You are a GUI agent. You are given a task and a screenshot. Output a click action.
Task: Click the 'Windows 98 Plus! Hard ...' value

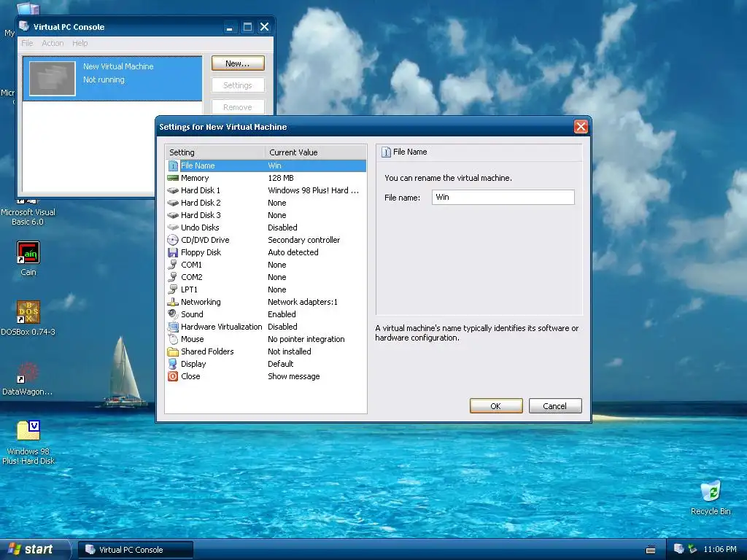point(313,190)
